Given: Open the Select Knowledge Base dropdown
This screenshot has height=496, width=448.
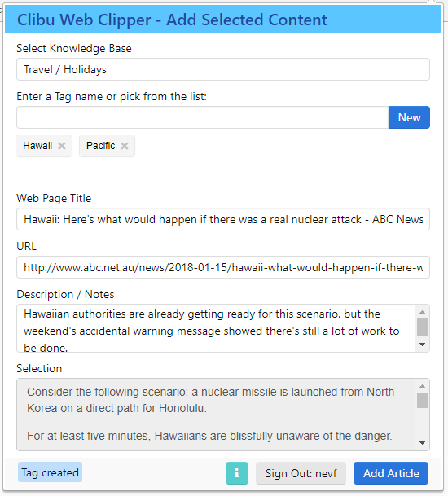Looking at the screenshot, I should [223, 69].
